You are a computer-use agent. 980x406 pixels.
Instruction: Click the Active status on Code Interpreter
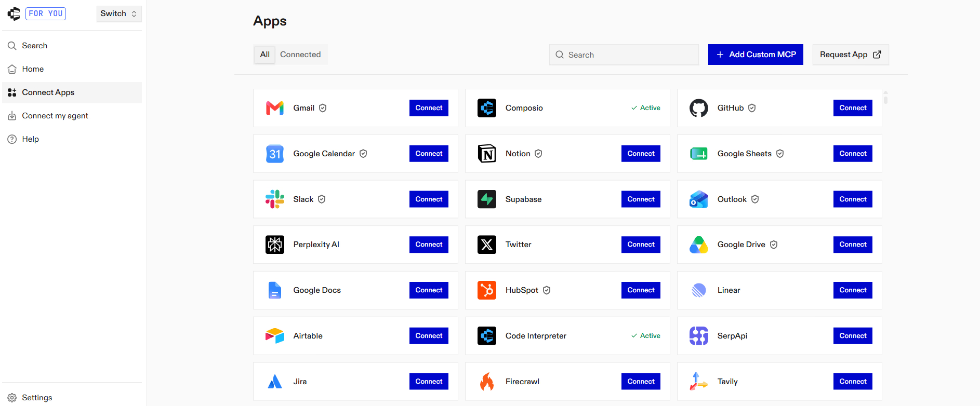(645, 336)
